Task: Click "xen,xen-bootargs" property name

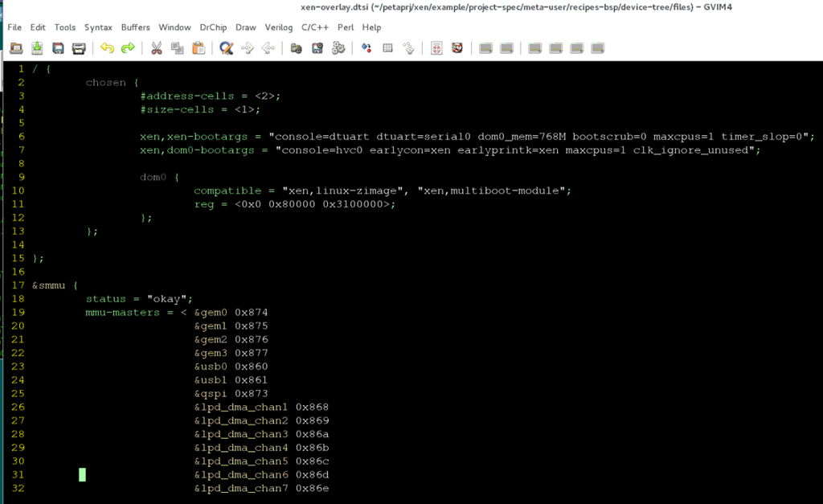Action: [193, 137]
